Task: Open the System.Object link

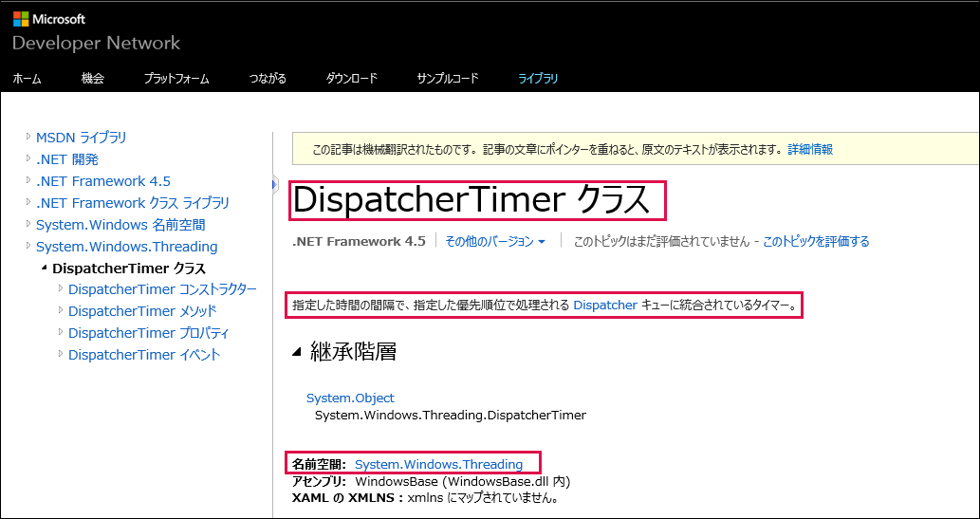Action: [351, 398]
